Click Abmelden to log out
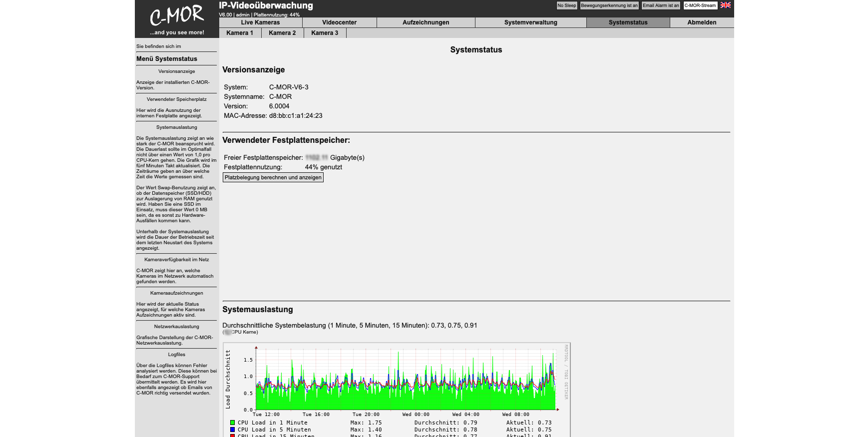The image size is (868, 437). pos(702,22)
